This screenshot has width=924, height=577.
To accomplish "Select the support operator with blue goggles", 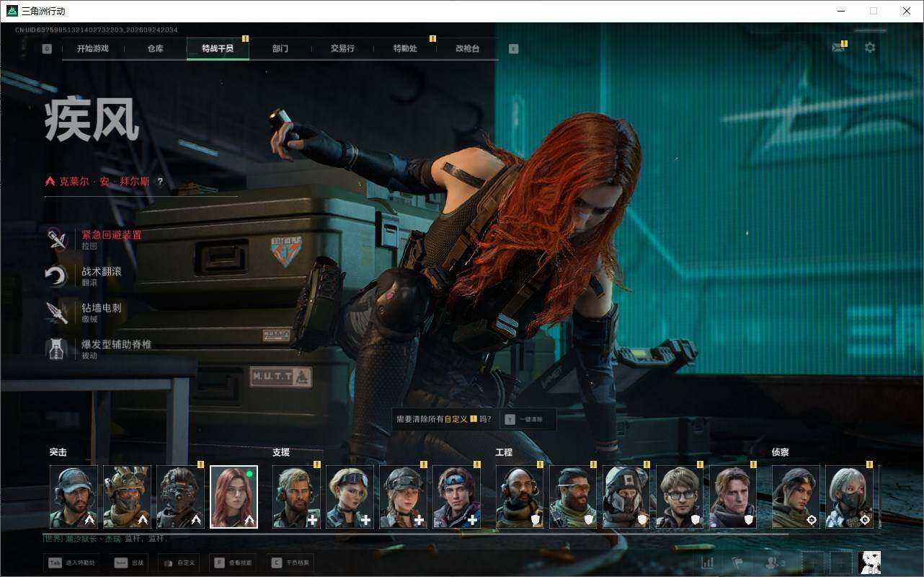I will [x=456, y=497].
